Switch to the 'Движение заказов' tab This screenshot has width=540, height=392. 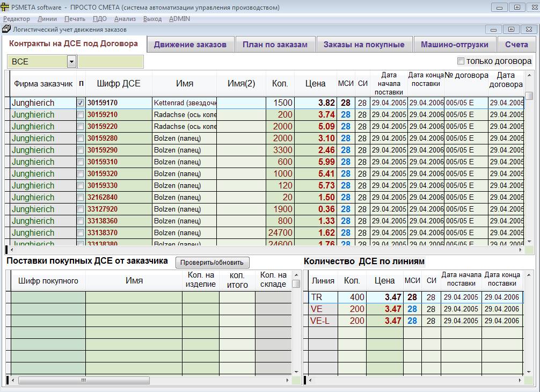[x=190, y=45]
